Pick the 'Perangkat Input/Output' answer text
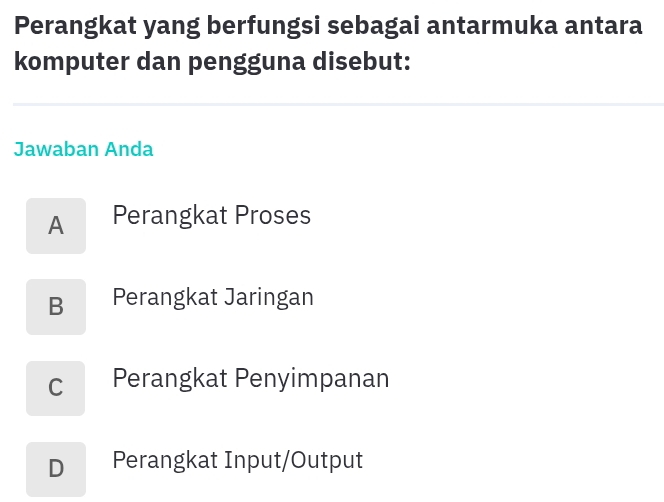Image resolution: width=664 pixels, height=502 pixels. pos(237,461)
